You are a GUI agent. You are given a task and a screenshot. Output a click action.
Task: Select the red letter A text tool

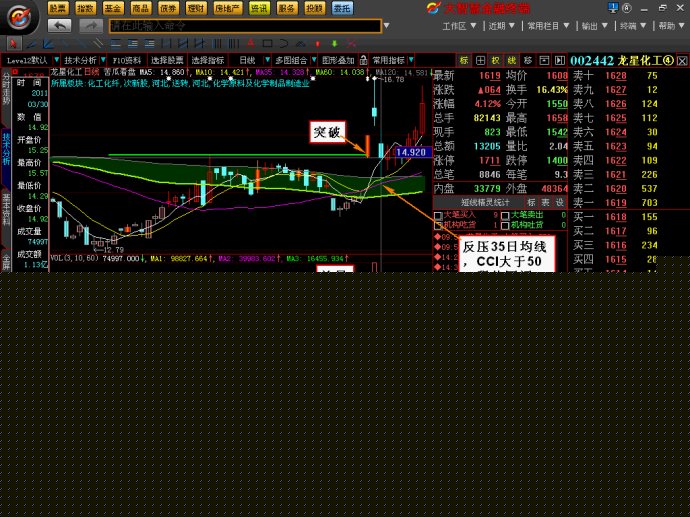coord(250,44)
